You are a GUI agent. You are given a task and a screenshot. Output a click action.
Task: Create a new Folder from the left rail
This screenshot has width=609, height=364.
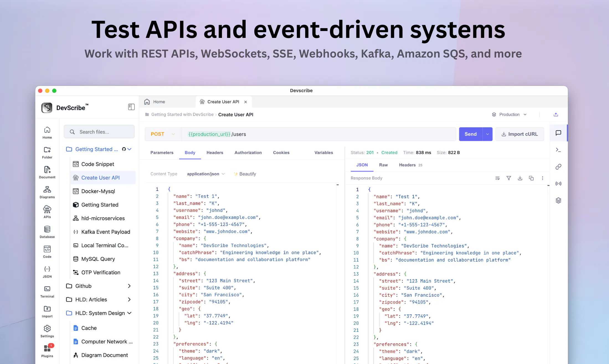47,153
